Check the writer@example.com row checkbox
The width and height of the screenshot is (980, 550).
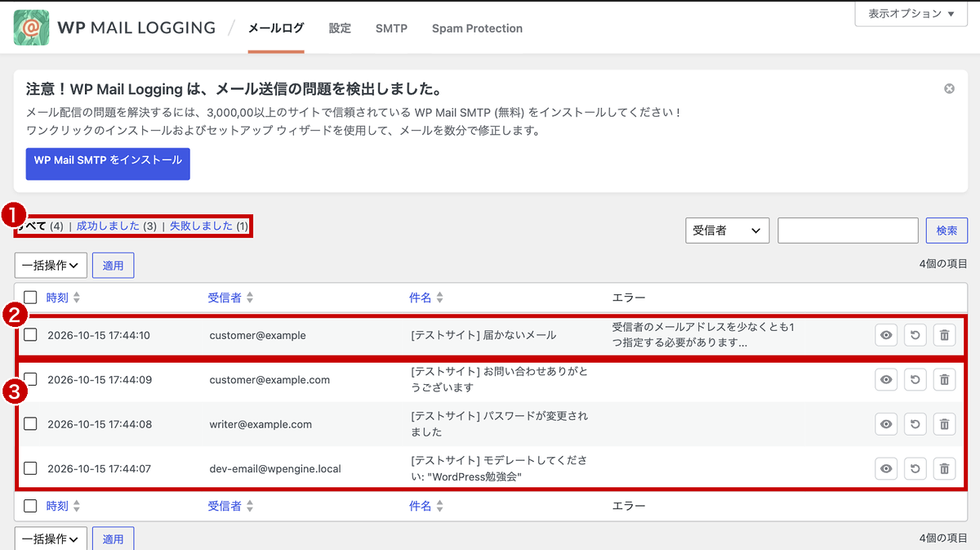pos(30,423)
